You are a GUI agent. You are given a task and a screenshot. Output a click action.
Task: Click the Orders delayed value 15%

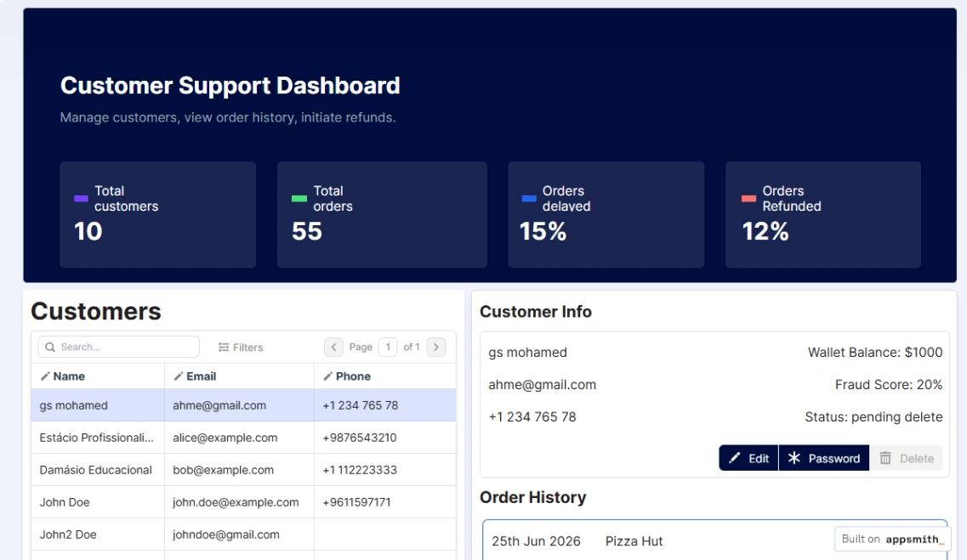pos(543,232)
